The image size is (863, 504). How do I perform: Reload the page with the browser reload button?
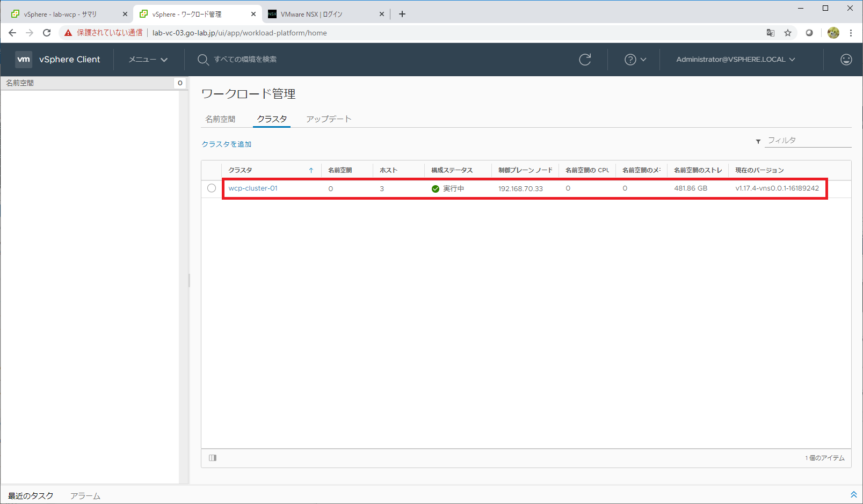point(47,33)
